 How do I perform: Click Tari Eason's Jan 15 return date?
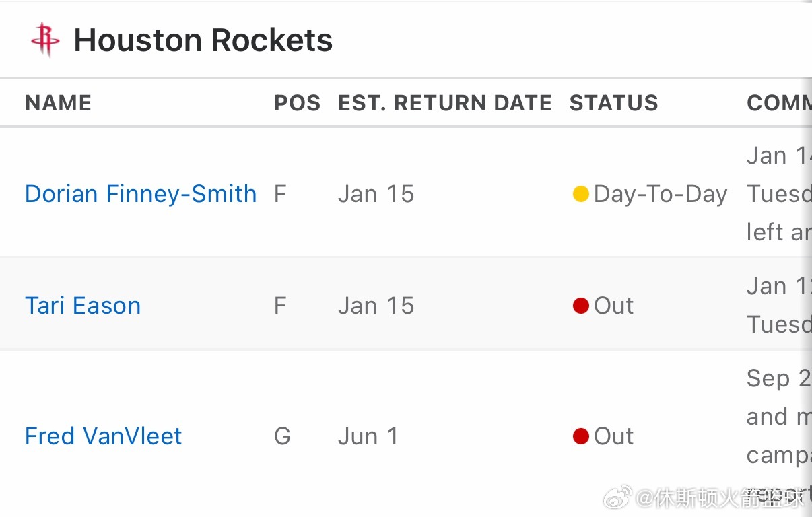[x=376, y=306]
